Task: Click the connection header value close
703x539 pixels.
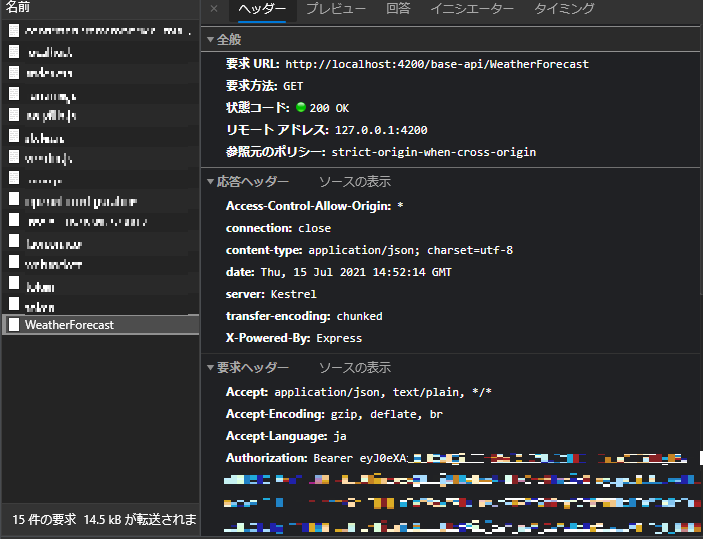Action: click(x=315, y=228)
